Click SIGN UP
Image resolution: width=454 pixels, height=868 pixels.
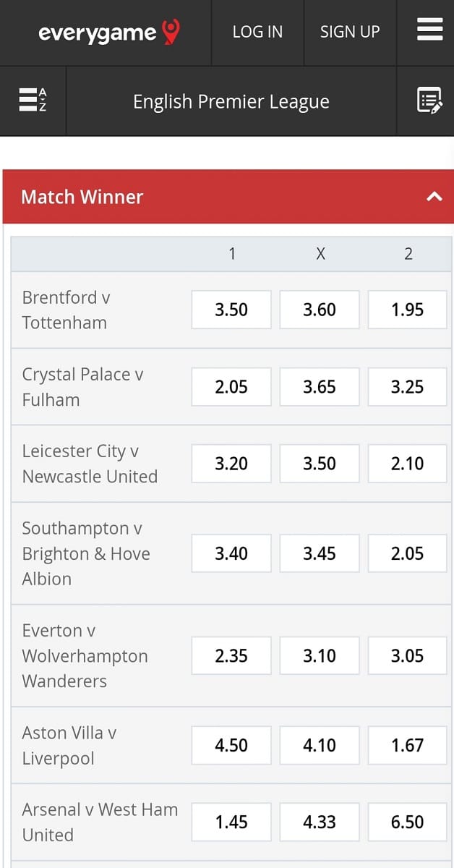pyautogui.click(x=350, y=32)
